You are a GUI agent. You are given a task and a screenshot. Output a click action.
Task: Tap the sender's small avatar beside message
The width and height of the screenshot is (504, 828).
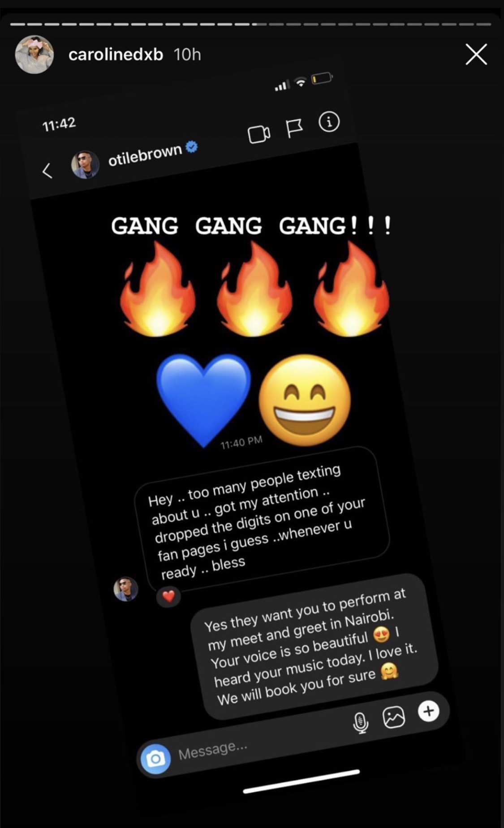pos(126,589)
